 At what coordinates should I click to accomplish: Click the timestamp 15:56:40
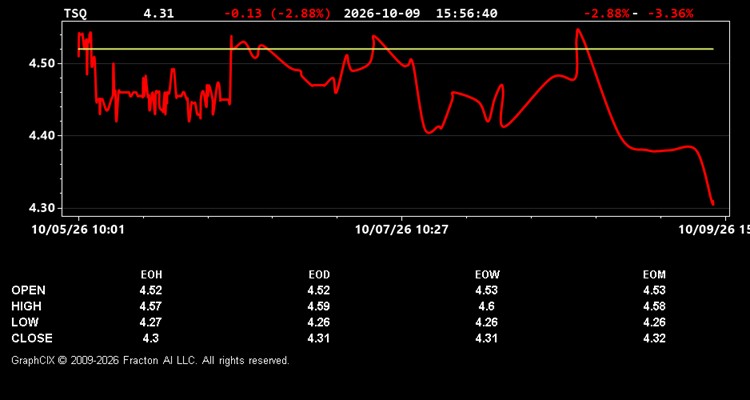tap(466, 13)
